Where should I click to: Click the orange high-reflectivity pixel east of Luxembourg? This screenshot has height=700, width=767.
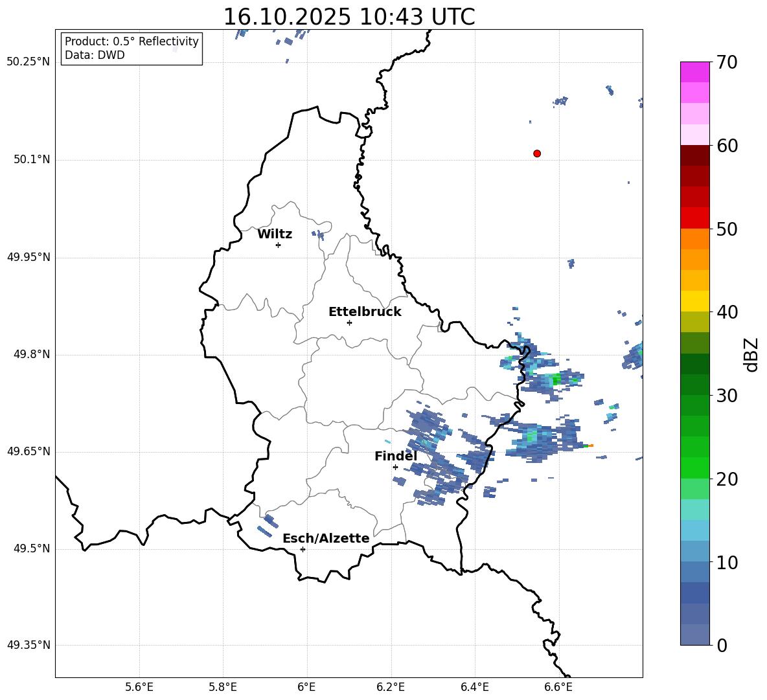591,446
